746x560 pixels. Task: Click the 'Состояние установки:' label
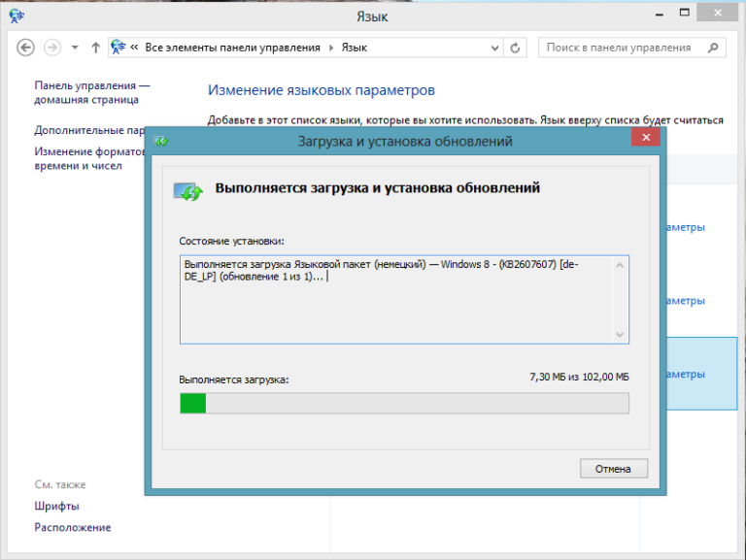(231, 241)
